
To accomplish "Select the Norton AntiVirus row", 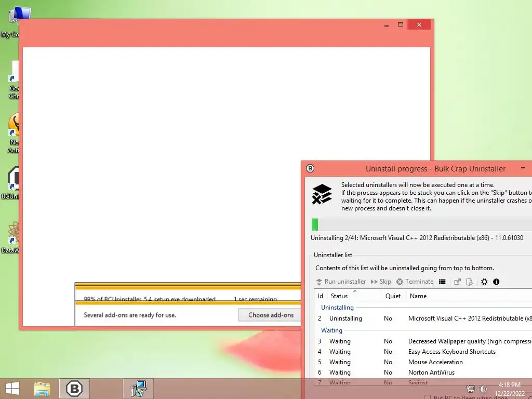I will (423, 372).
